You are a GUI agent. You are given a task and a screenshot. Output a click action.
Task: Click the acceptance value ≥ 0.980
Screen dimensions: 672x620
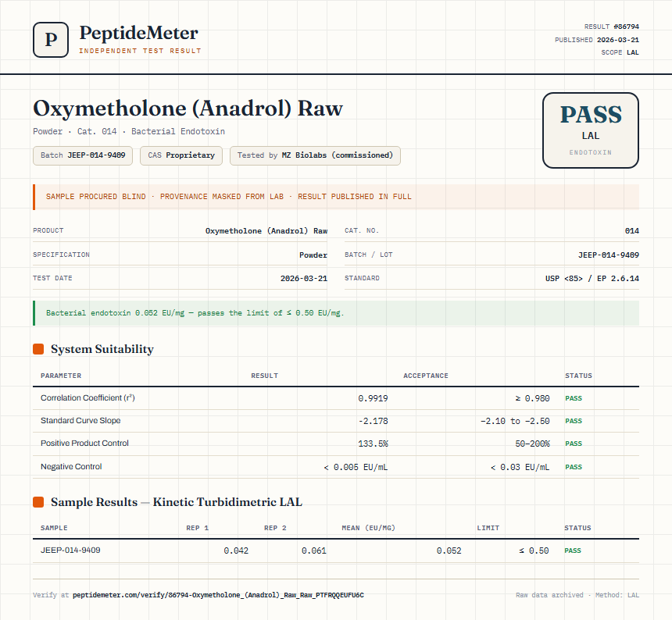pos(532,398)
